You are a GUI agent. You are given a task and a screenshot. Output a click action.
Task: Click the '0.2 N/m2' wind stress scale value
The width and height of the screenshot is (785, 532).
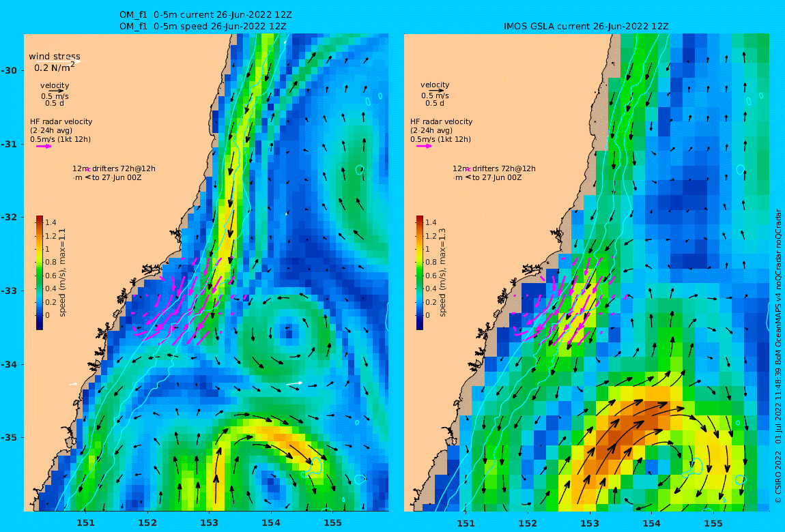point(55,67)
